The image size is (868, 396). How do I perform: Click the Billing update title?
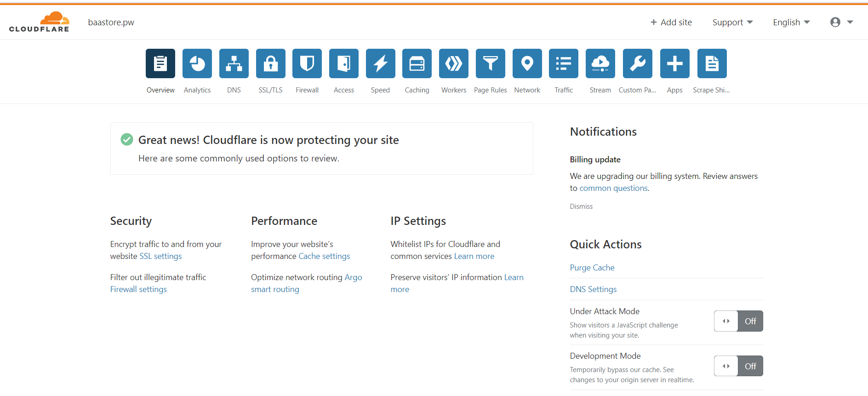click(x=595, y=160)
